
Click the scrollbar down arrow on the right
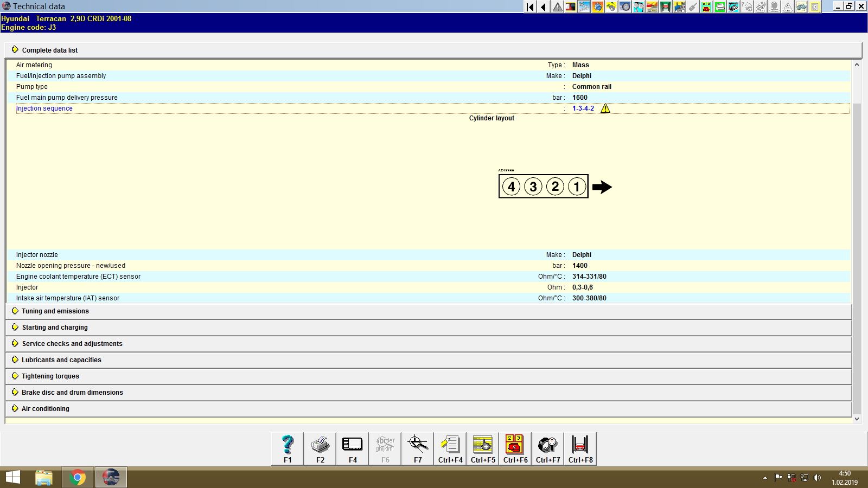(x=857, y=419)
